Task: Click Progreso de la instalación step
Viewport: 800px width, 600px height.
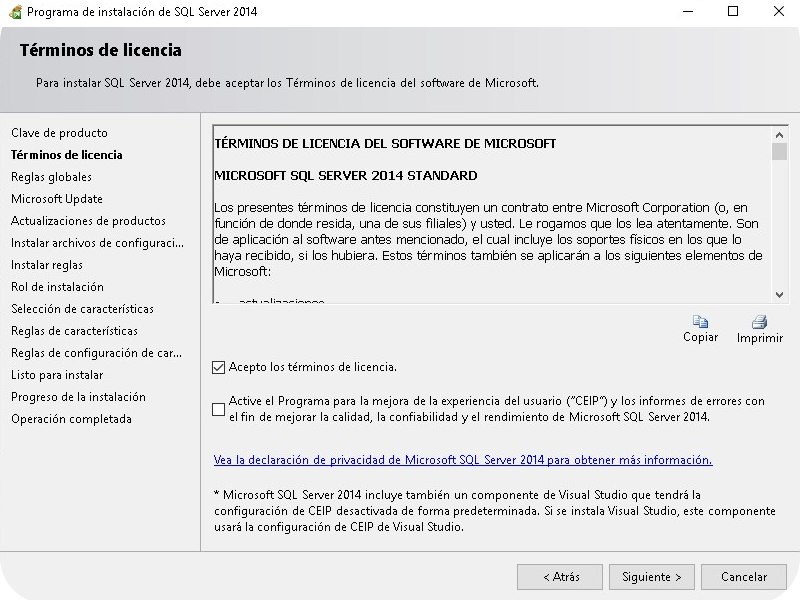Action: coord(78,397)
